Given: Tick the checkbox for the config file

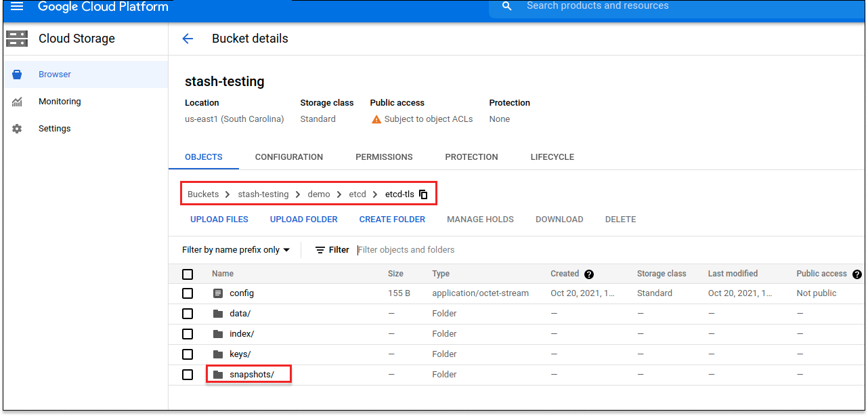Looking at the screenshot, I should (x=188, y=293).
